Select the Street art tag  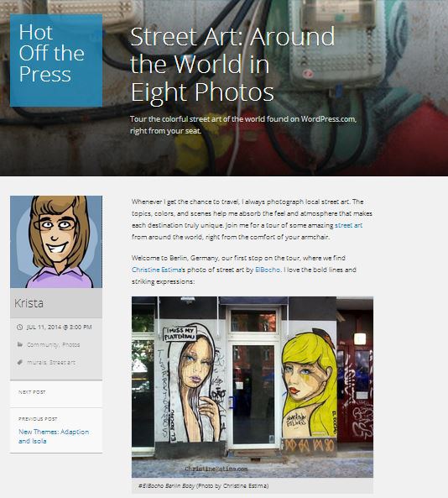pyautogui.click(x=62, y=362)
